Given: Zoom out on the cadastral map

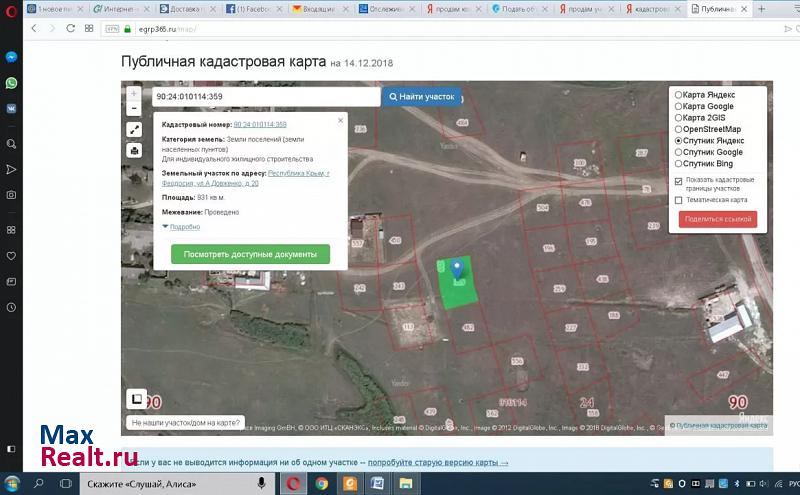Looking at the screenshot, I should click(134, 108).
